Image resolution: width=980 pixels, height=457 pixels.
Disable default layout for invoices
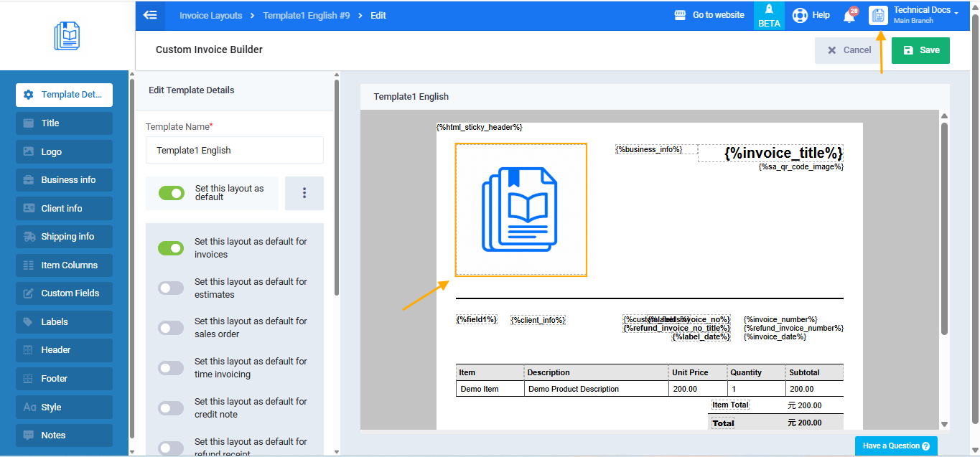pyautogui.click(x=171, y=248)
